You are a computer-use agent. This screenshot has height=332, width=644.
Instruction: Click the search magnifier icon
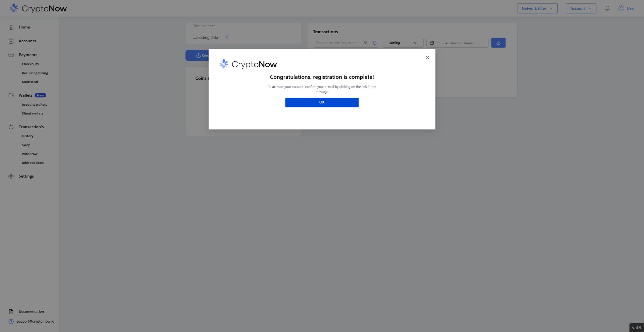pyautogui.click(x=366, y=43)
